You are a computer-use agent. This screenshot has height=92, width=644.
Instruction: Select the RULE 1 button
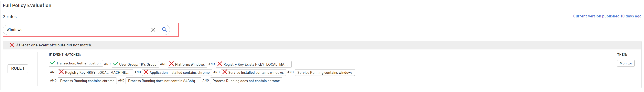tap(18, 68)
